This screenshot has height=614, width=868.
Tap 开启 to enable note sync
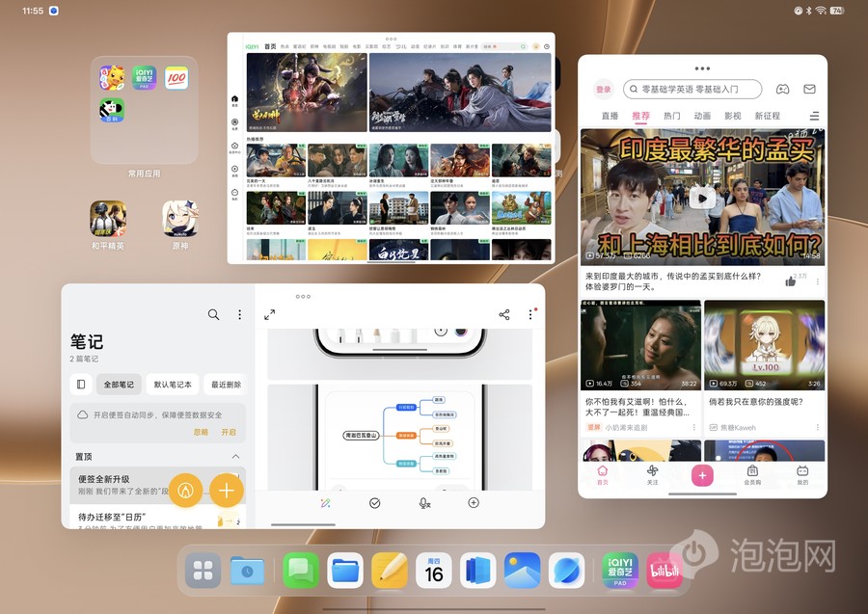click(x=229, y=432)
